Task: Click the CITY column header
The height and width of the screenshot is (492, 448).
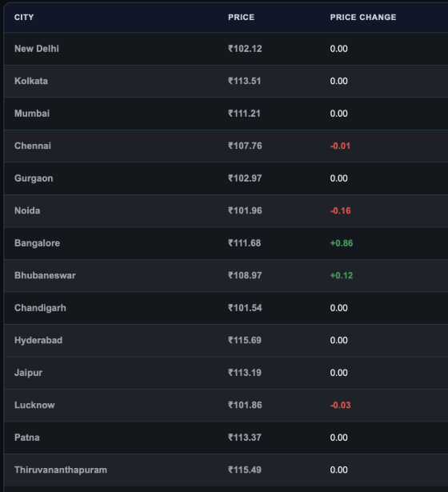Action: click(24, 18)
